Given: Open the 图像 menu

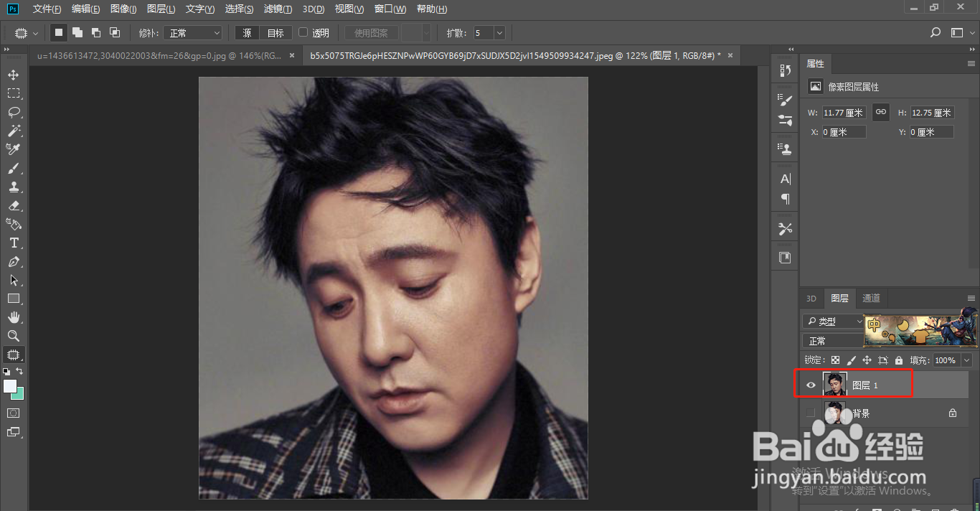Looking at the screenshot, I should [123, 9].
